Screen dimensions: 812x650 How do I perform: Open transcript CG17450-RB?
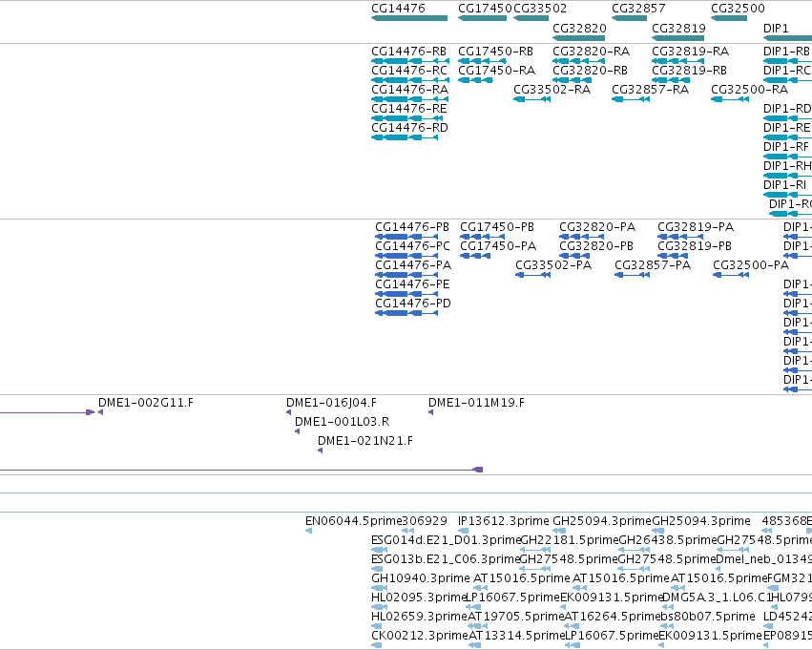482,61
